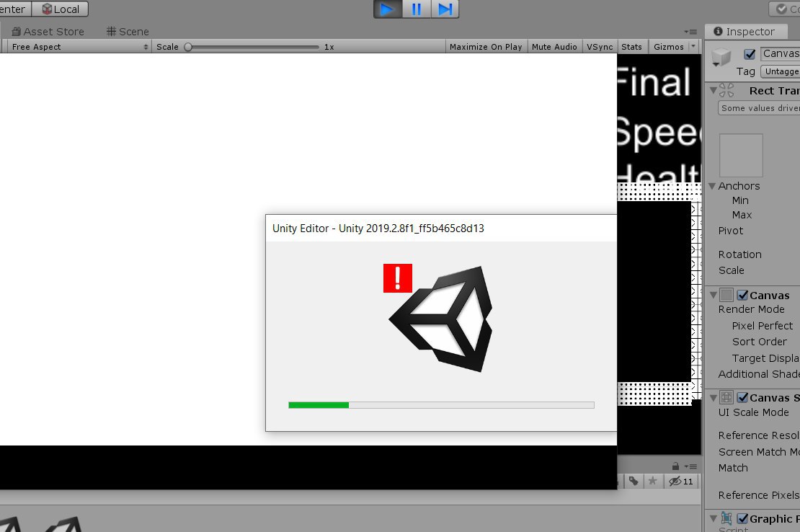Click the progress bar in the Unity Editor dialog

coord(441,405)
